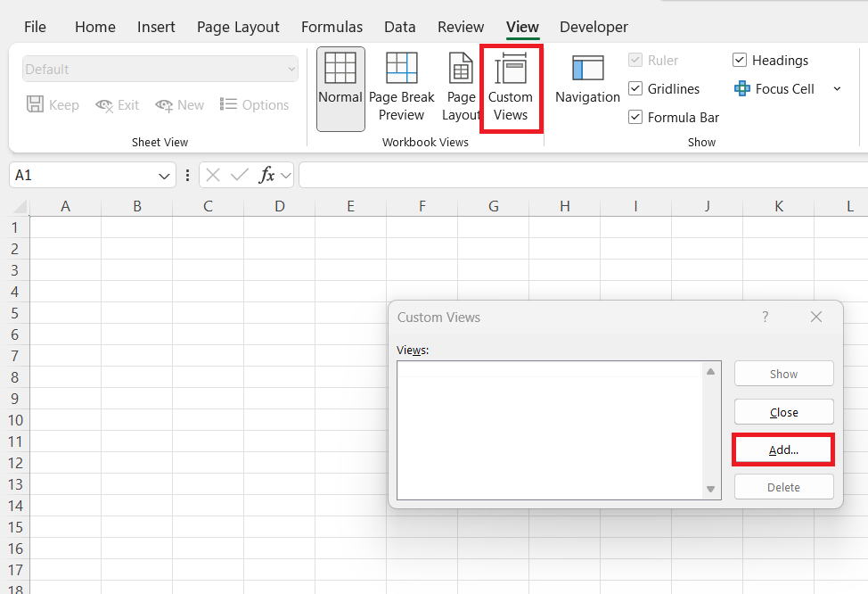This screenshot has width=868, height=594.
Task: Expand the dropdown next to fx
Action: 286,176
